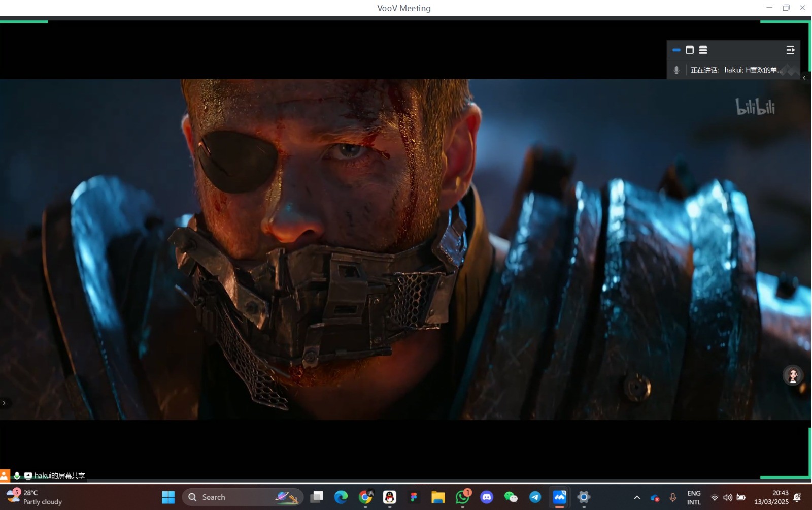Open Google Chrome from the taskbar
812x510 pixels.
coord(365,497)
